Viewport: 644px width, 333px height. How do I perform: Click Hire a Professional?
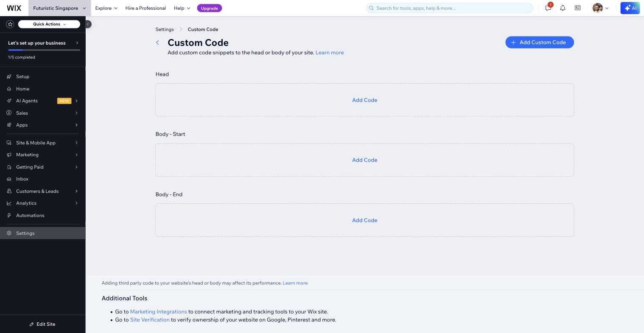(146, 8)
